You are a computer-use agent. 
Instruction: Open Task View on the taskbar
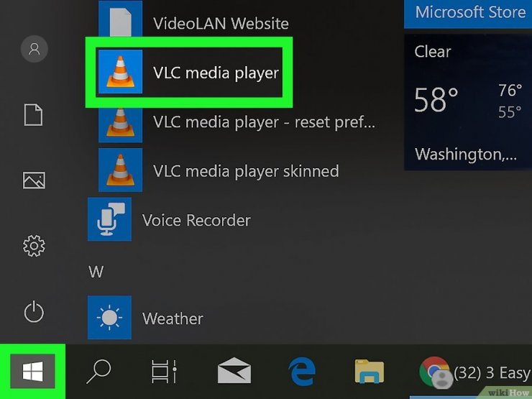tap(164, 371)
